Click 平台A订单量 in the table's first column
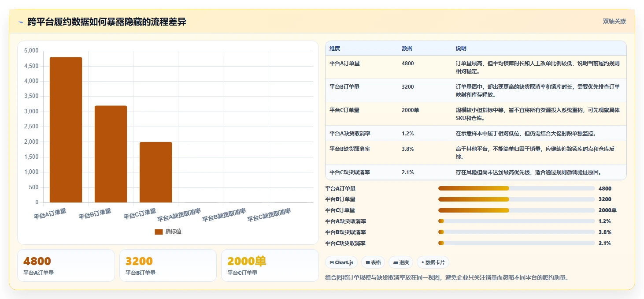This screenshot has width=644, height=299. point(344,64)
